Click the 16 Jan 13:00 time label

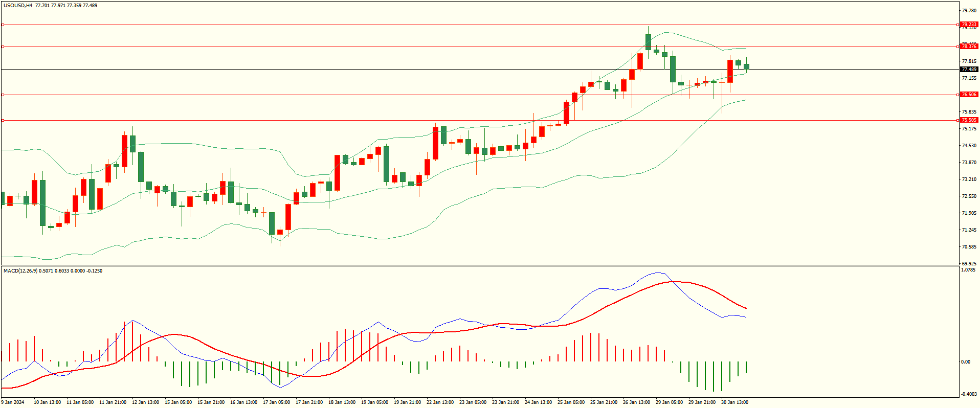click(243, 402)
